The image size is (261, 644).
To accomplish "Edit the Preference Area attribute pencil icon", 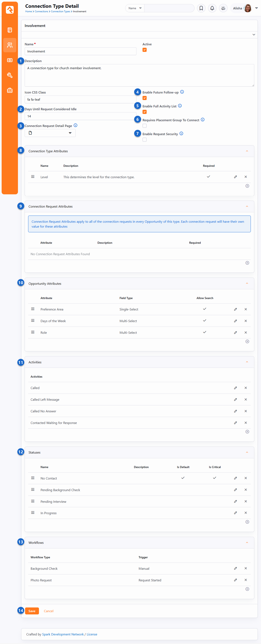I will coord(235,309).
